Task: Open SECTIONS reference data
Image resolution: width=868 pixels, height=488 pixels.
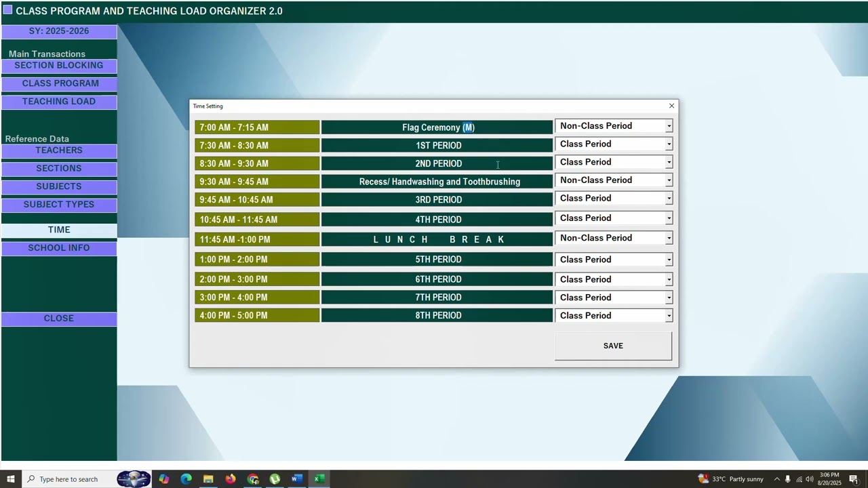Action: tap(59, 168)
